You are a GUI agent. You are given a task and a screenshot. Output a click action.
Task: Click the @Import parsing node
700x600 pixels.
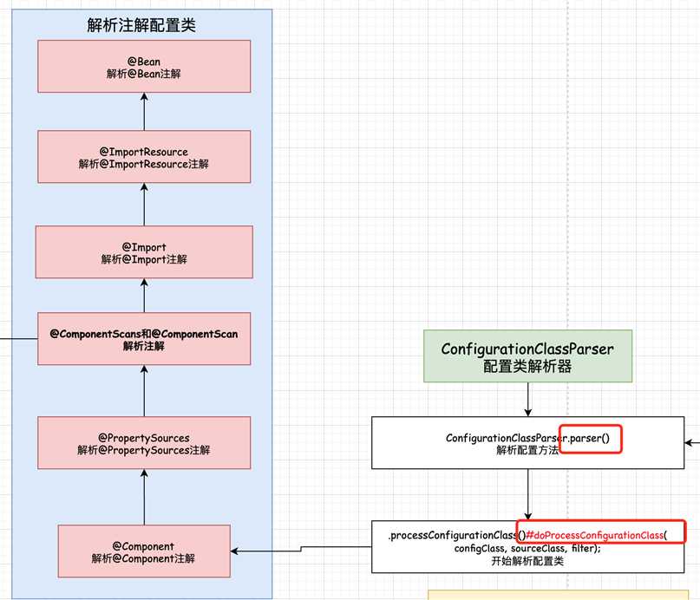(144, 252)
